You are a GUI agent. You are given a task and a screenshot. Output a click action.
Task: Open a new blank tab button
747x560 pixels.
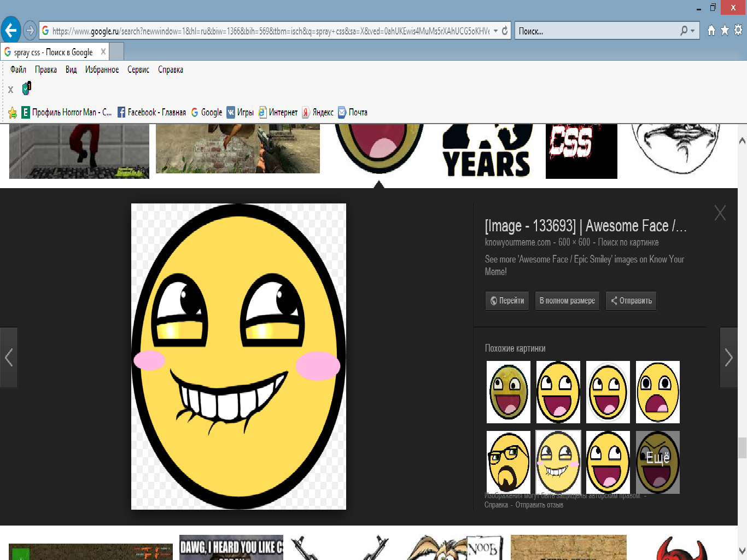point(116,52)
